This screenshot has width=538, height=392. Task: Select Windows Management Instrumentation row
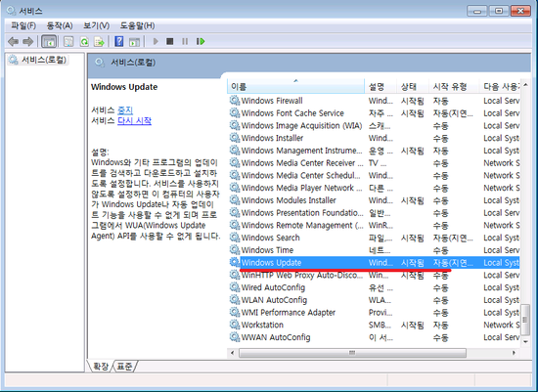374,151
